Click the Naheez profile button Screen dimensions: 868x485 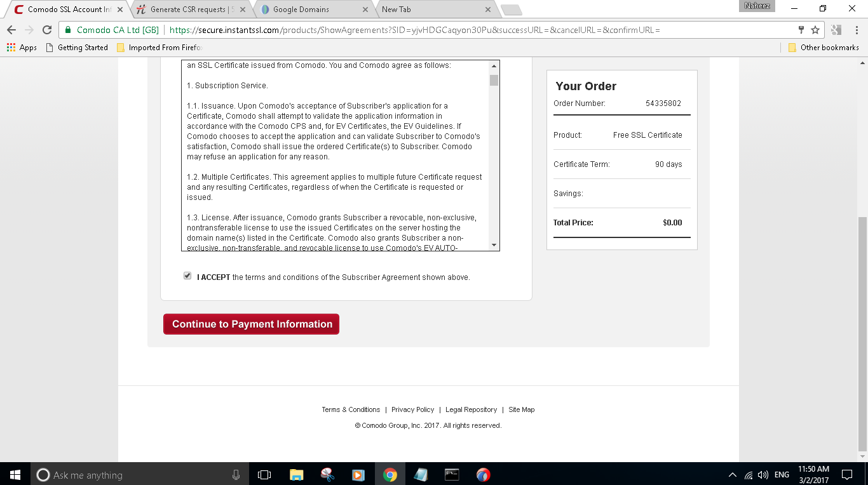tap(757, 6)
